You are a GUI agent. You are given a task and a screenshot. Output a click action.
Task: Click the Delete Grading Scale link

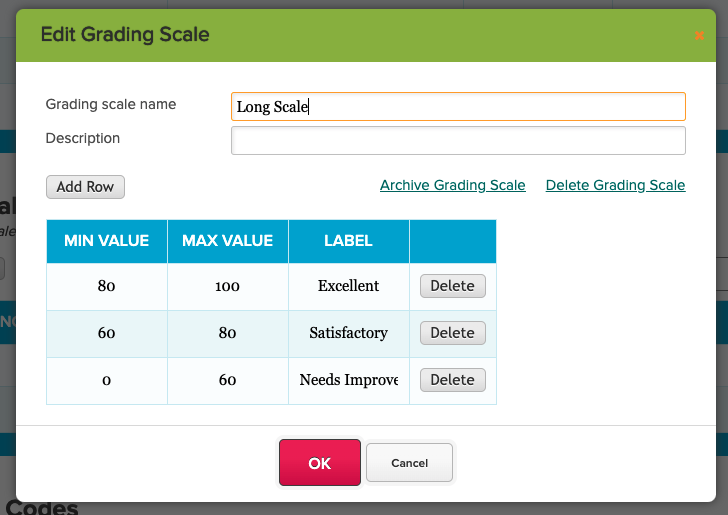(x=615, y=185)
